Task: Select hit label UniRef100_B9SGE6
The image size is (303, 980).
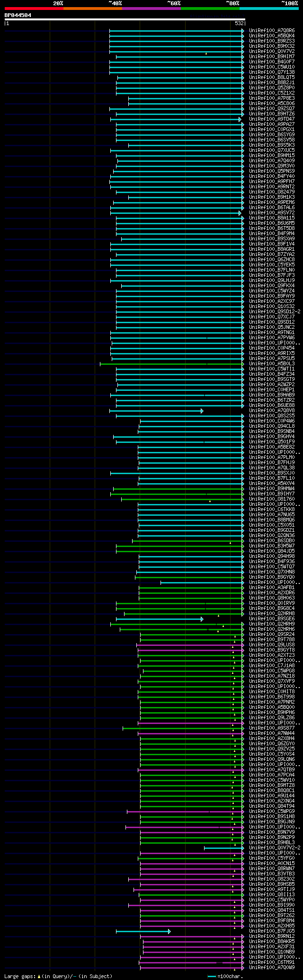Action: tap(272, 618)
